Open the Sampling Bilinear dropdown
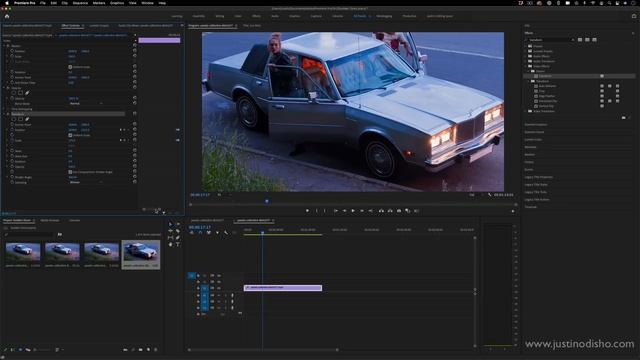 point(86,182)
